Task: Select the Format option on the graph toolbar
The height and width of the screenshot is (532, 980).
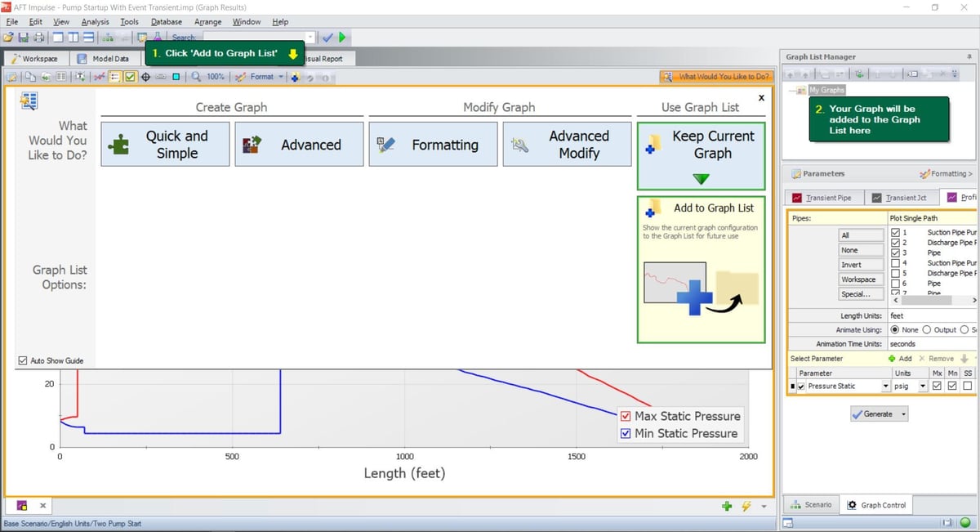Action: (258, 77)
